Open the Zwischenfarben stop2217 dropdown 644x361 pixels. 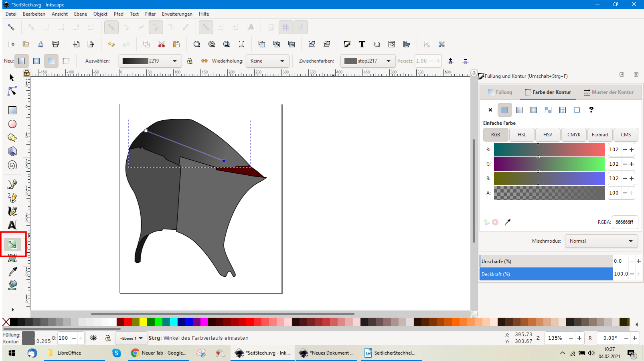(x=367, y=61)
